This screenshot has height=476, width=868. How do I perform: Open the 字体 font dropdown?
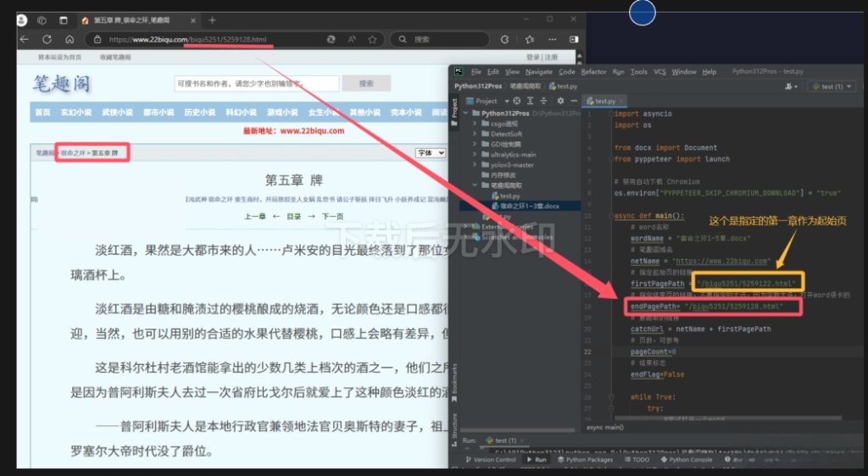point(431,153)
